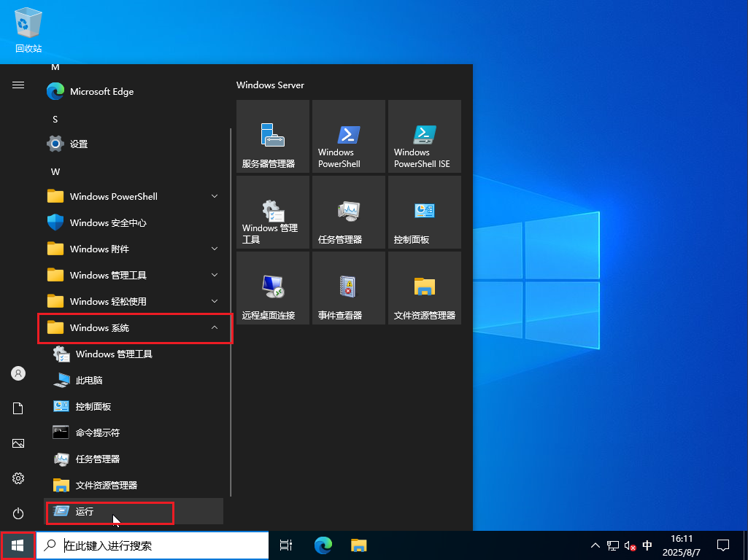The image size is (748, 560).
Task: Open 此电脑 from the list
Action: [134, 380]
